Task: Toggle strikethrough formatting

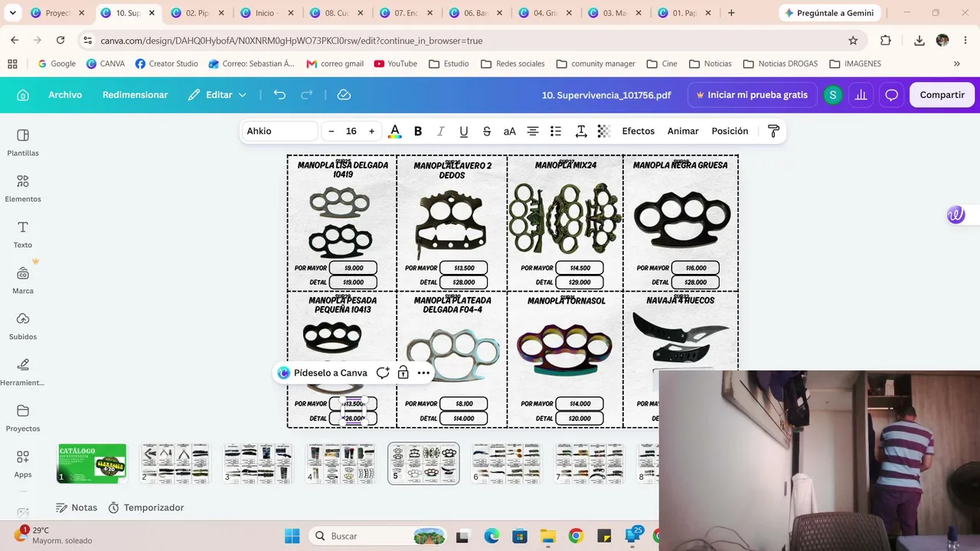Action: 487,132
